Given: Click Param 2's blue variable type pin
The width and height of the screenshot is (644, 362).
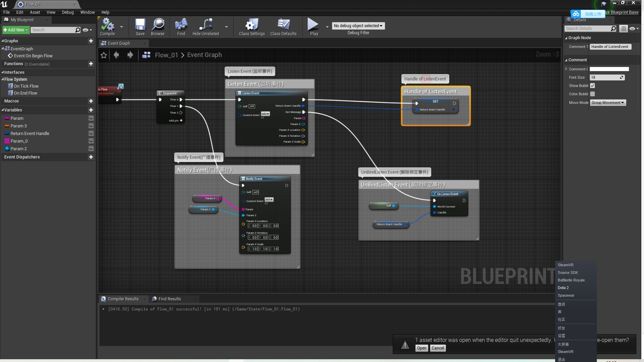Looking at the screenshot, I should tap(7, 148).
